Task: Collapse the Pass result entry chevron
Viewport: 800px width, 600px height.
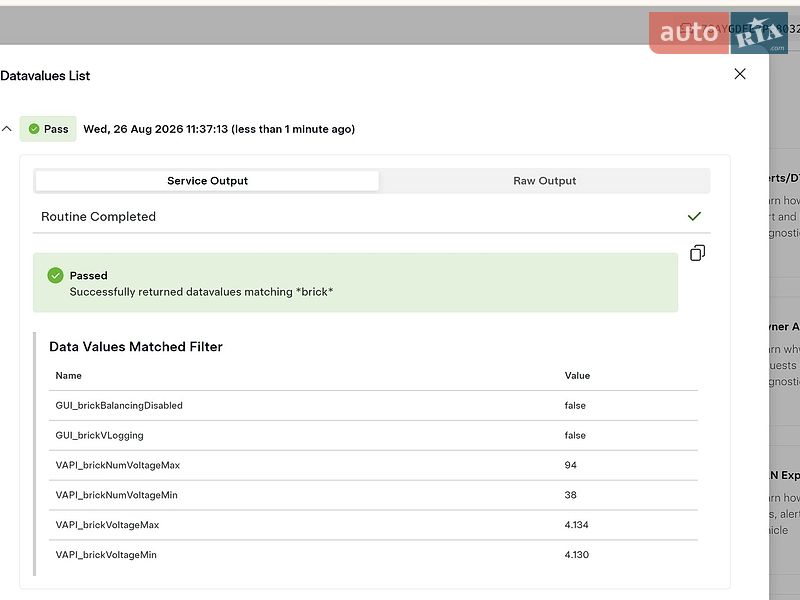Action: pyautogui.click(x=7, y=129)
